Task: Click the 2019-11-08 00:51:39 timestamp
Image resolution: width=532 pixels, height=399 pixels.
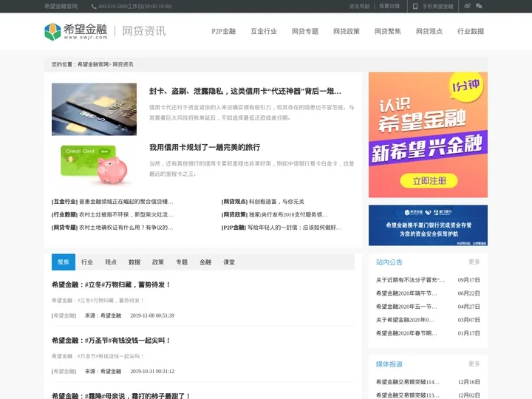Action: click(x=152, y=316)
